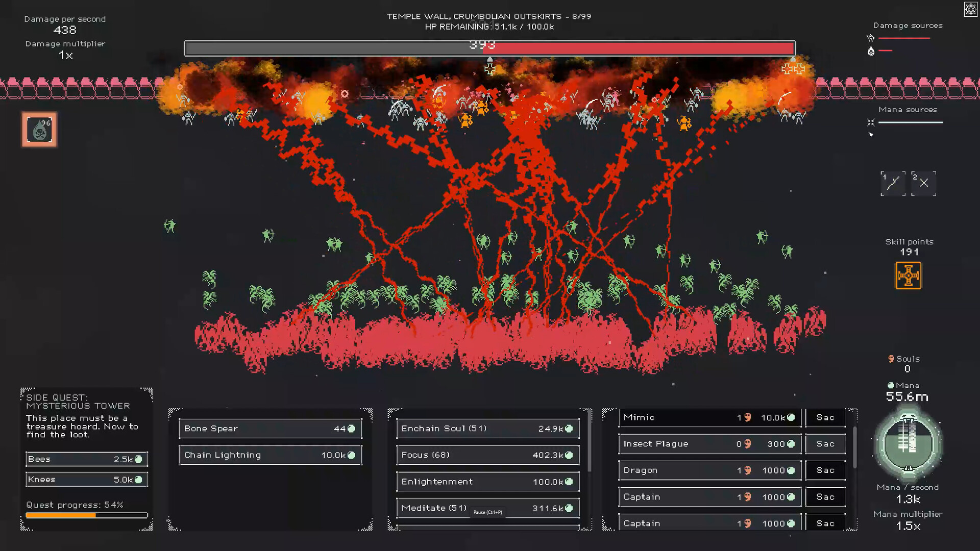Screen dimensions: 980x551
Task: Click the cursor Mana sources icon
Action: point(871,134)
